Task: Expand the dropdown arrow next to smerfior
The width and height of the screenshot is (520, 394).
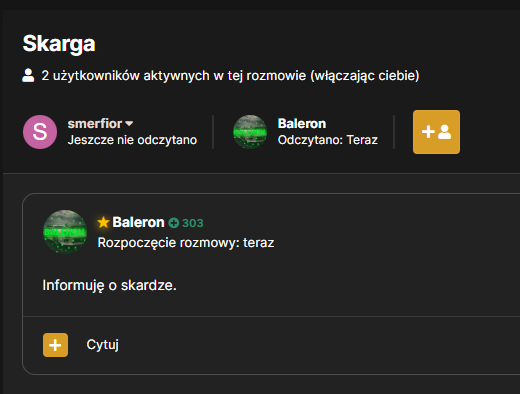Action: tap(129, 124)
